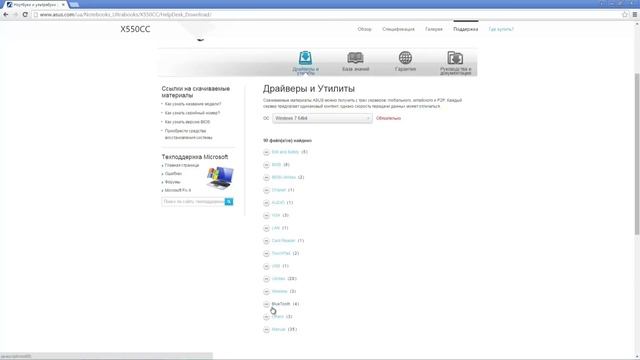
Task: Click the browser Forward arrow
Action: click(x=16, y=14)
